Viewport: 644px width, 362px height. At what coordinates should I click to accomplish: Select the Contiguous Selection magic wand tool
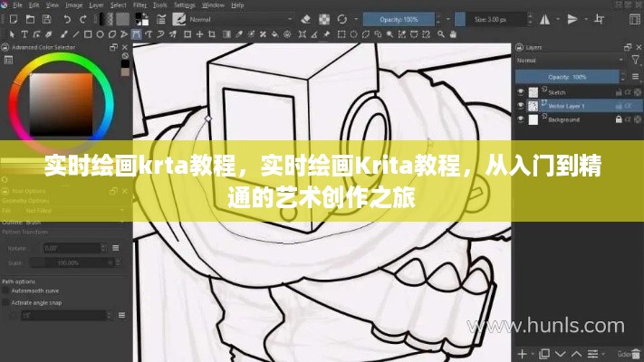[x=389, y=34]
